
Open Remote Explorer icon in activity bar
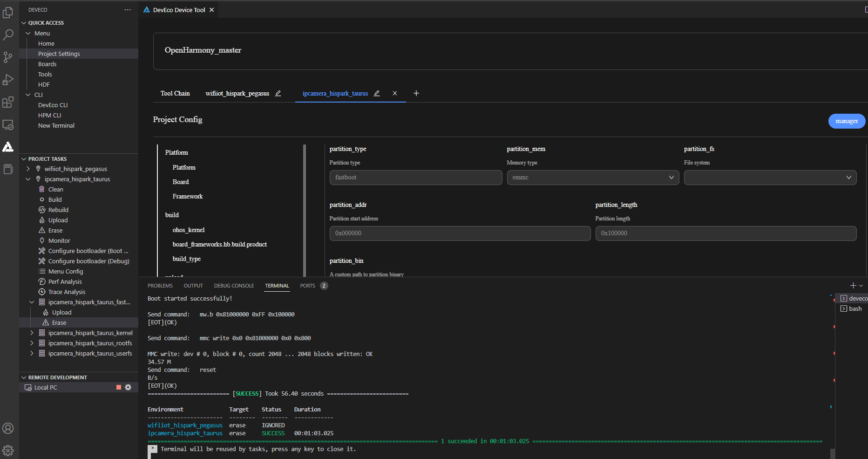point(8,124)
